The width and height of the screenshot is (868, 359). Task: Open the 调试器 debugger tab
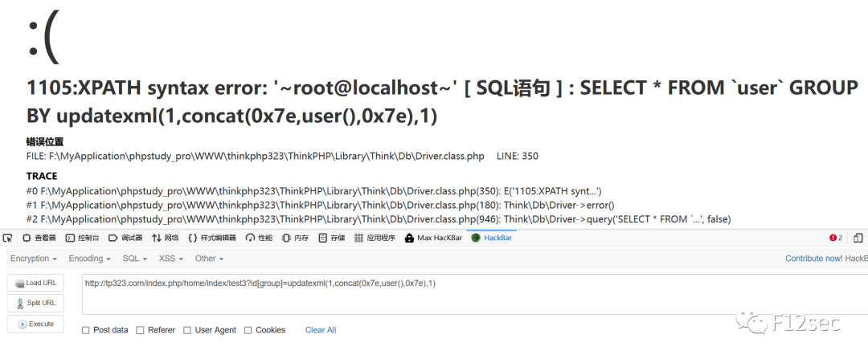(125, 238)
